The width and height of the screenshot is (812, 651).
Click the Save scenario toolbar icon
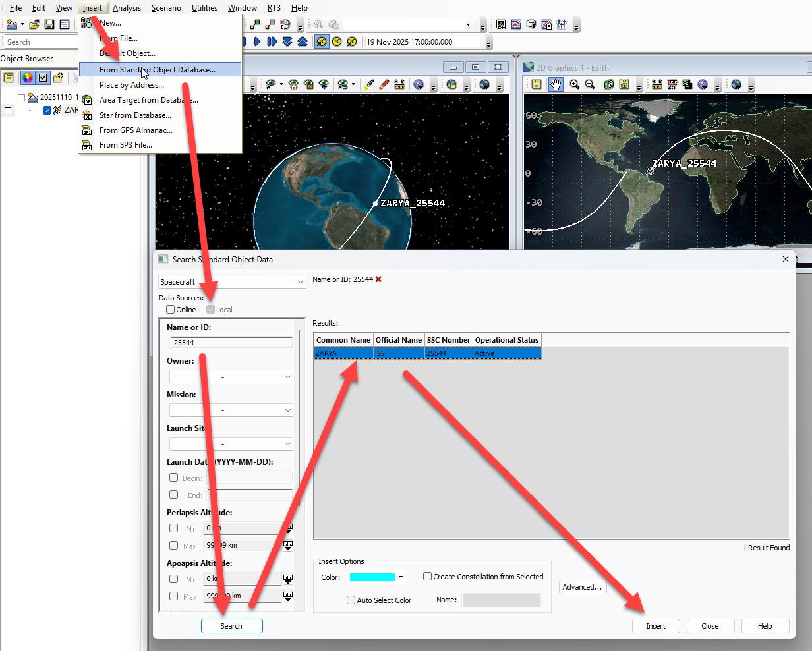coord(49,25)
